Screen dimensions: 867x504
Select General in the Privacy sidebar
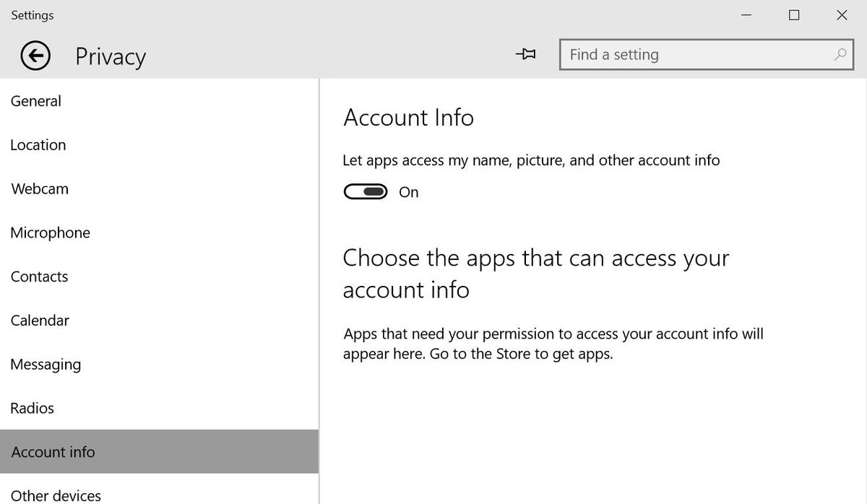35,101
